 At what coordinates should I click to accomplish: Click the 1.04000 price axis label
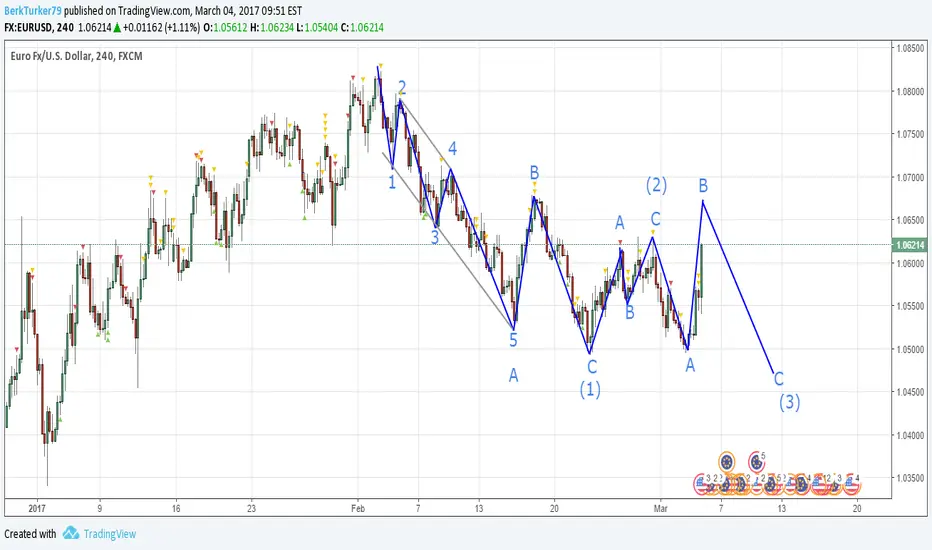pyautogui.click(x=910, y=435)
